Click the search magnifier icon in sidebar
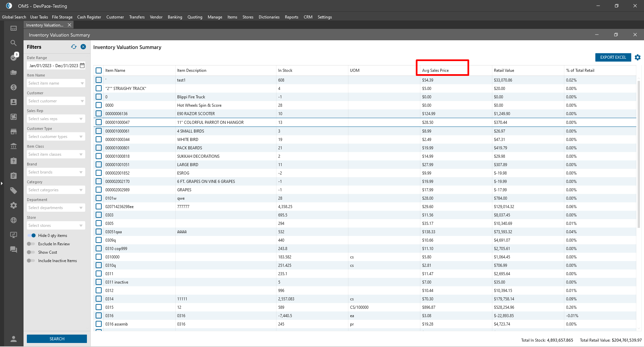 point(13,43)
